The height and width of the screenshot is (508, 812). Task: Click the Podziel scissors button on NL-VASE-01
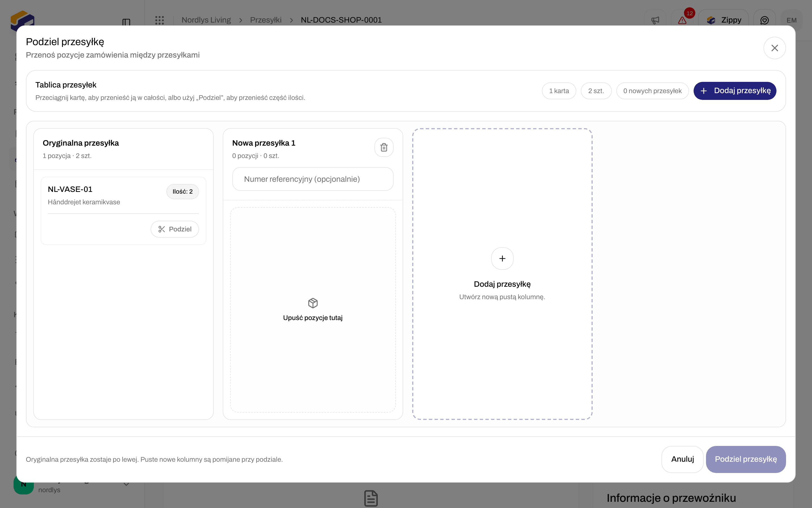(x=175, y=229)
